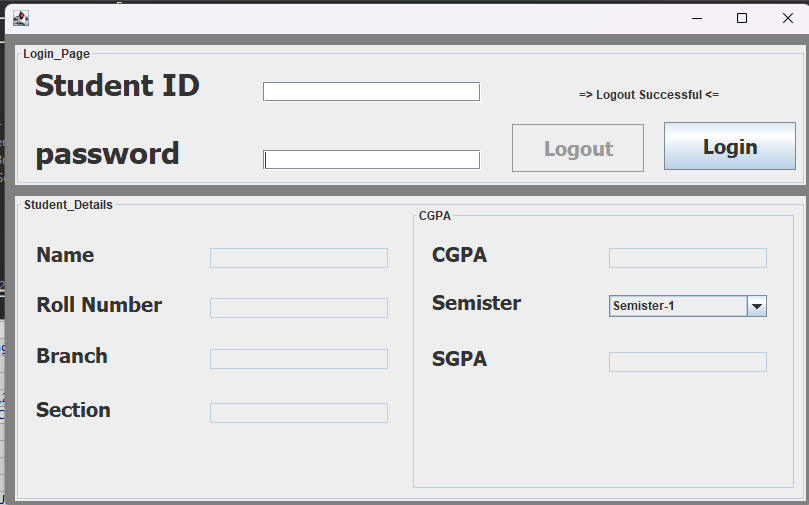Open the Semister-1 dropdown arrow
This screenshot has height=505, width=809.
pyautogui.click(x=757, y=306)
